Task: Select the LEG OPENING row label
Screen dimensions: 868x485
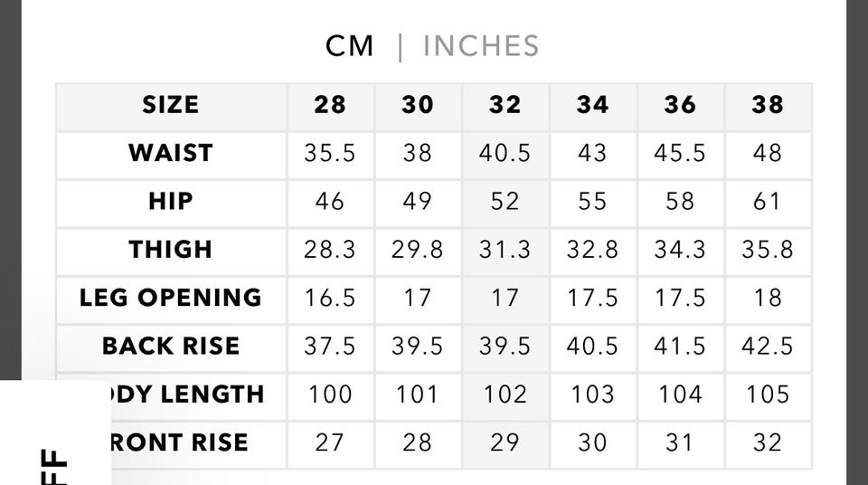Action: (171, 298)
